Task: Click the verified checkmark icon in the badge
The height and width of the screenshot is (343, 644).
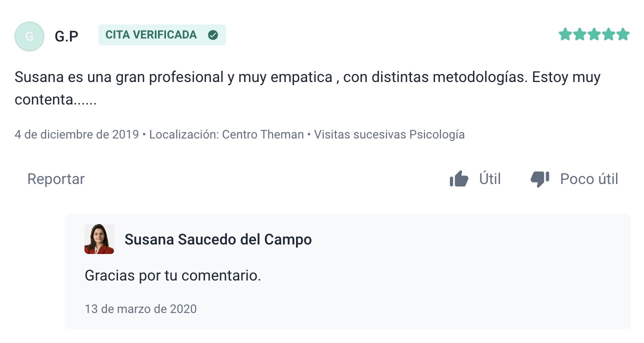Action: (213, 35)
